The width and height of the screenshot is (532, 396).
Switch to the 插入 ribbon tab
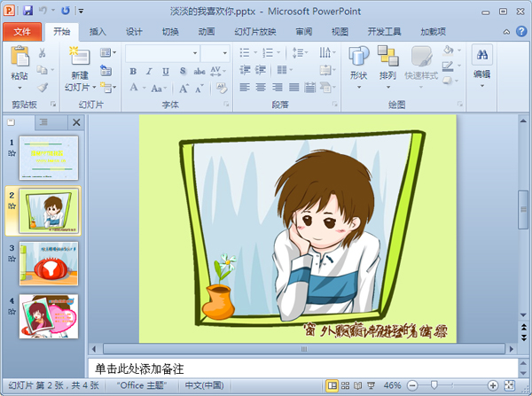[98, 32]
